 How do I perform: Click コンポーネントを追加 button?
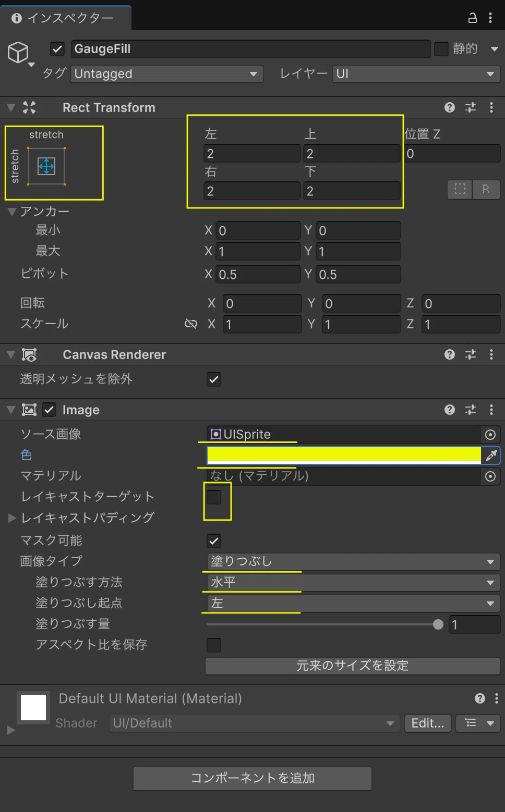point(252,778)
